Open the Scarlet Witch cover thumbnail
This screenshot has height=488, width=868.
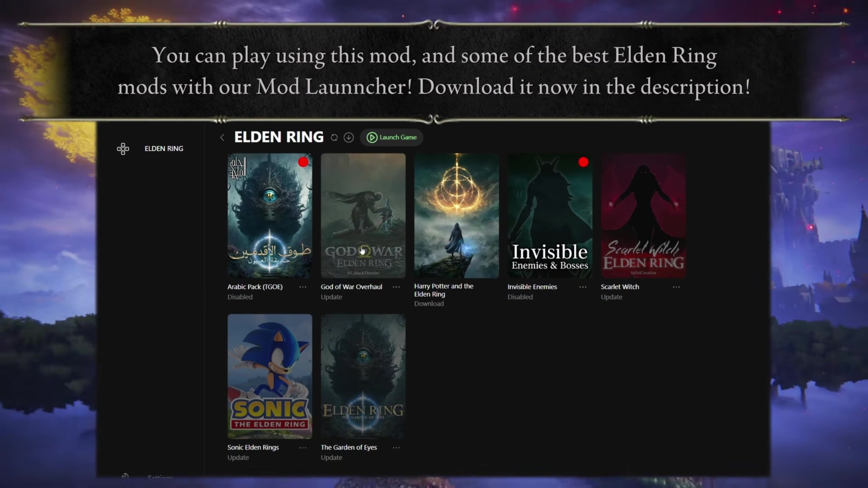click(643, 216)
